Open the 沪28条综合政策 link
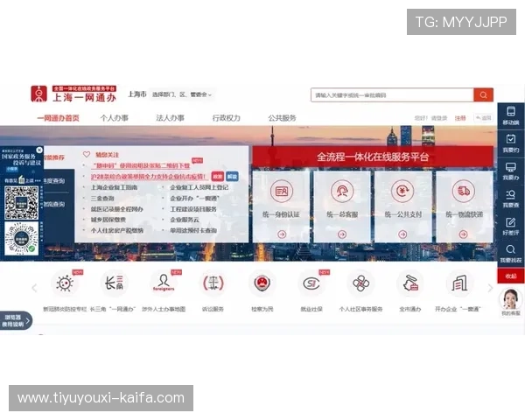Screen dimensions: 525x420 coord(149,177)
